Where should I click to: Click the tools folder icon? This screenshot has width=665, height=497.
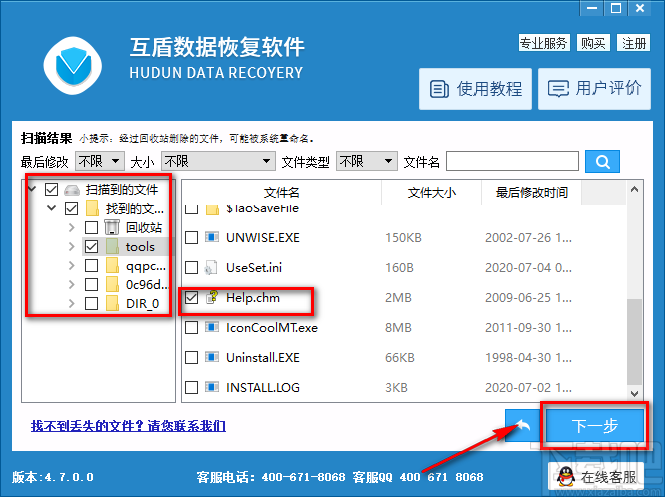pos(112,246)
